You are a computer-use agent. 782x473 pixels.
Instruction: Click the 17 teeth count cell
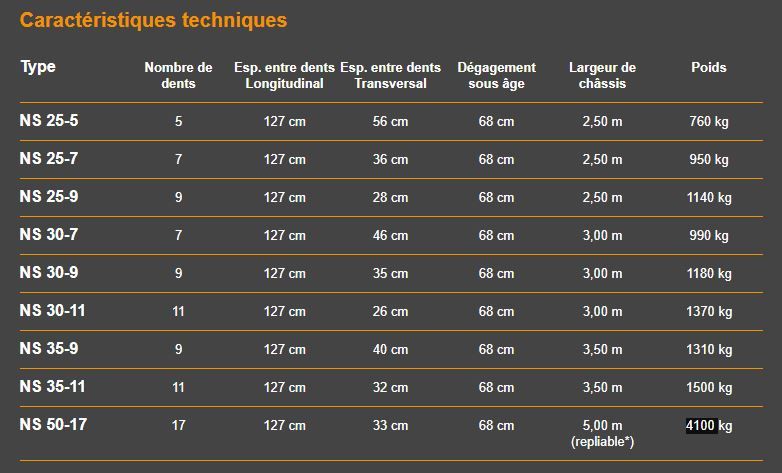[x=178, y=426]
